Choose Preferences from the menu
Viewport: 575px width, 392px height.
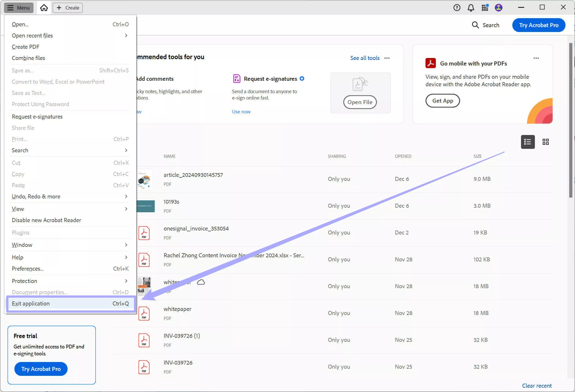point(28,269)
